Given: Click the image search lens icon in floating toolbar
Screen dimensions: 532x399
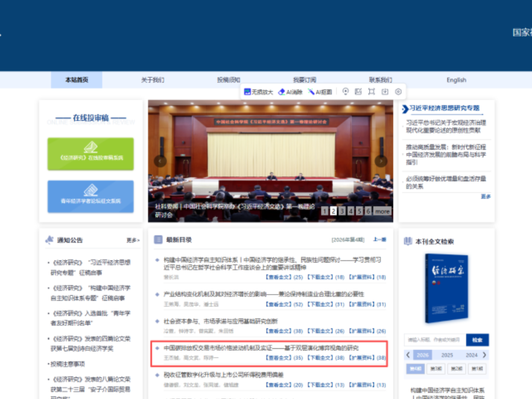Looking at the screenshot, I should click(x=346, y=92).
